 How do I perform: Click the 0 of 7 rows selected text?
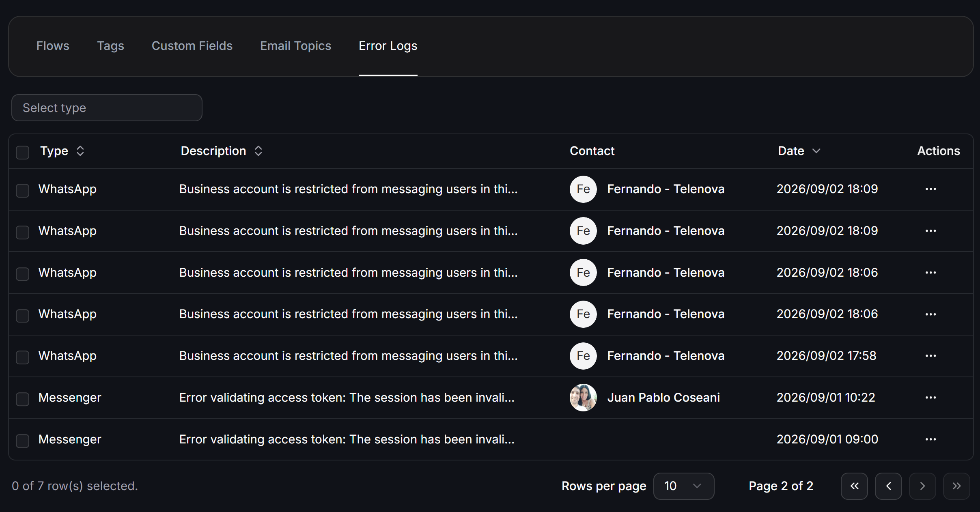click(x=75, y=486)
